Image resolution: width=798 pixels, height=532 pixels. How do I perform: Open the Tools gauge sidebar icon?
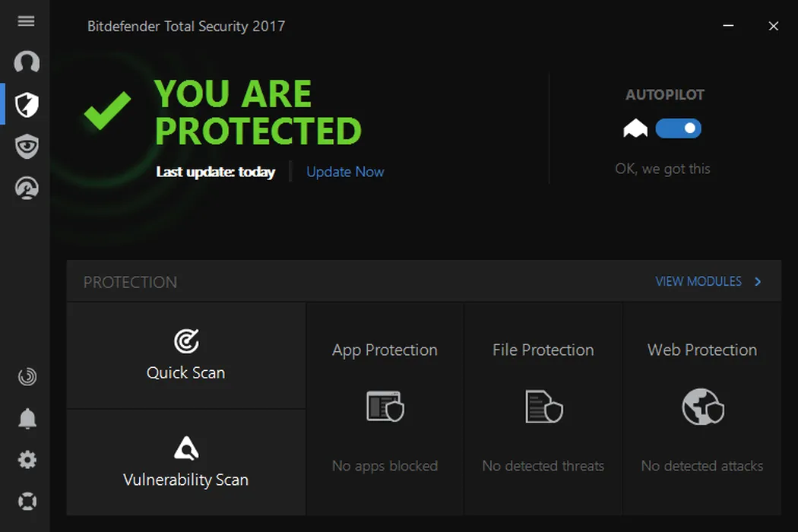(x=27, y=187)
